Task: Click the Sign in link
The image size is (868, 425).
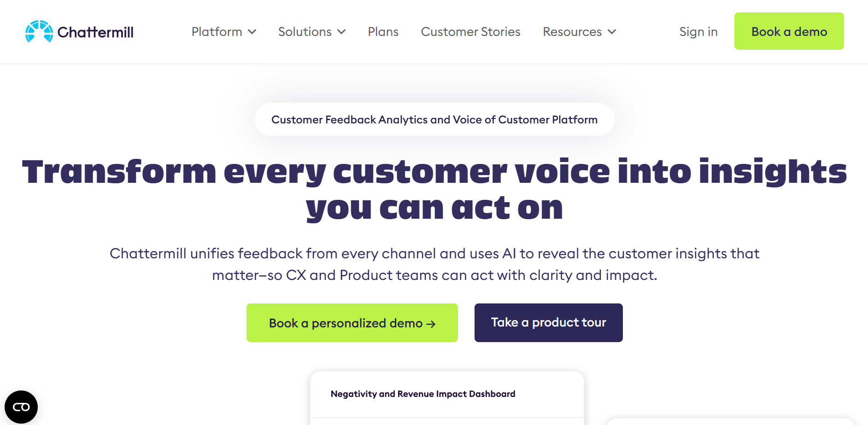Action: point(698,32)
